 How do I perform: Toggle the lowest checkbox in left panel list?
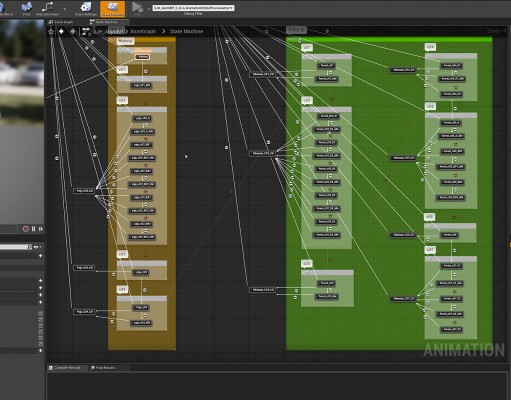pyautogui.click(x=40, y=343)
